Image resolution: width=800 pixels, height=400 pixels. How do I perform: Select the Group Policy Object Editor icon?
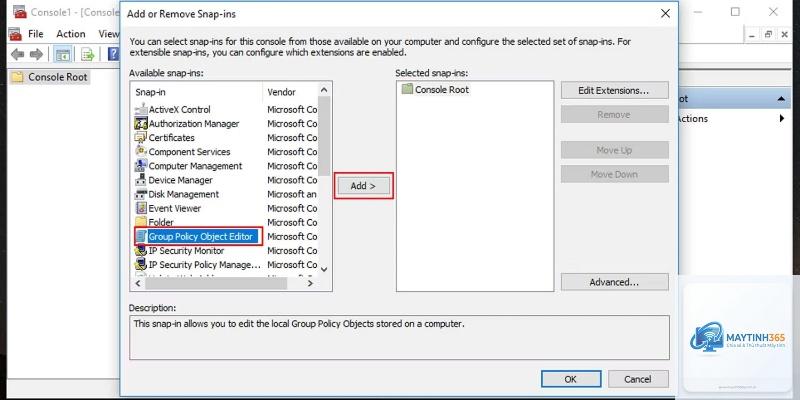coord(141,236)
